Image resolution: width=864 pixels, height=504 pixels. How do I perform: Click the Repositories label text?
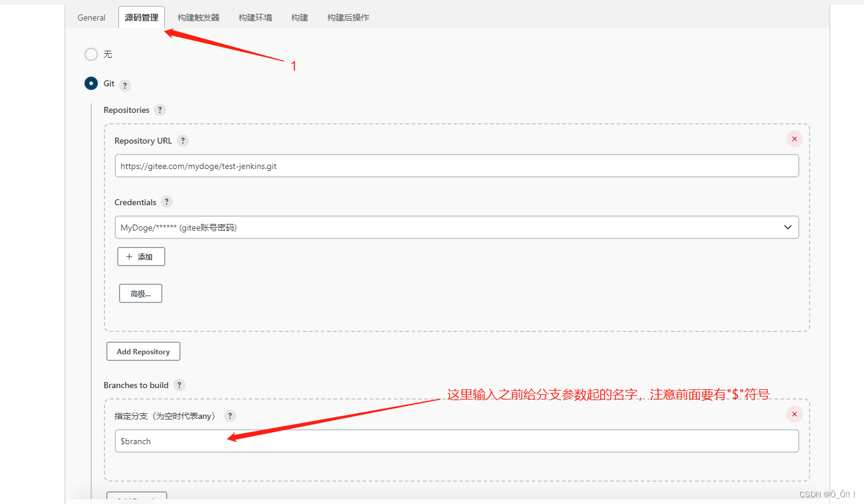(x=126, y=110)
